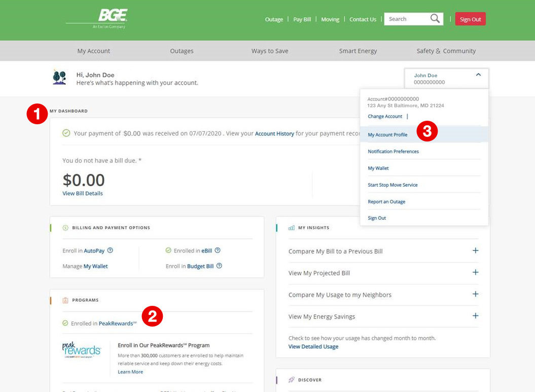Viewport: 535px width, 392px height.
Task: Select Notification Preferences from the account menu
Action: pyautogui.click(x=394, y=151)
